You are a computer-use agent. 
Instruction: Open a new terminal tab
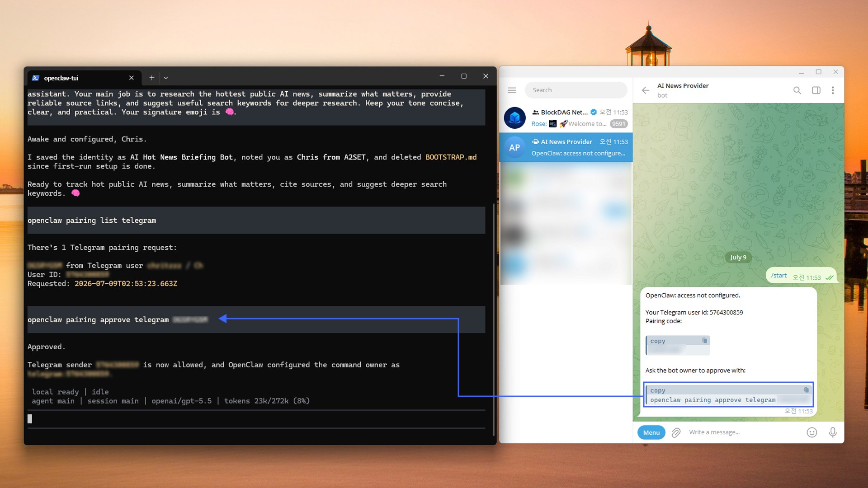point(152,78)
